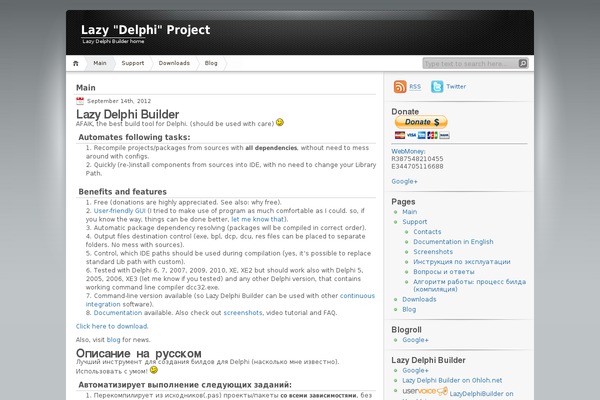Open the 'LazyDelphiBuilder on' uservoice link
This screenshot has width=600, height=400.
pyautogui.click(x=481, y=393)
